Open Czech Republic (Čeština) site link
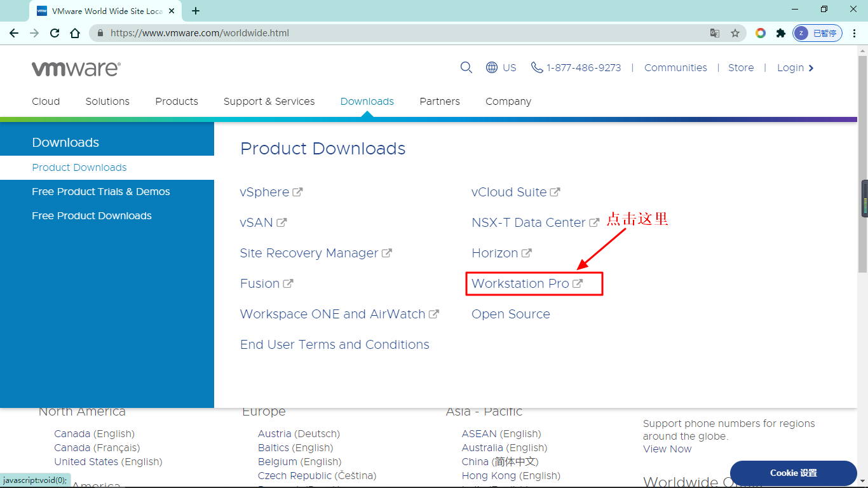The image size is (868, 488). tap(317, 476)
